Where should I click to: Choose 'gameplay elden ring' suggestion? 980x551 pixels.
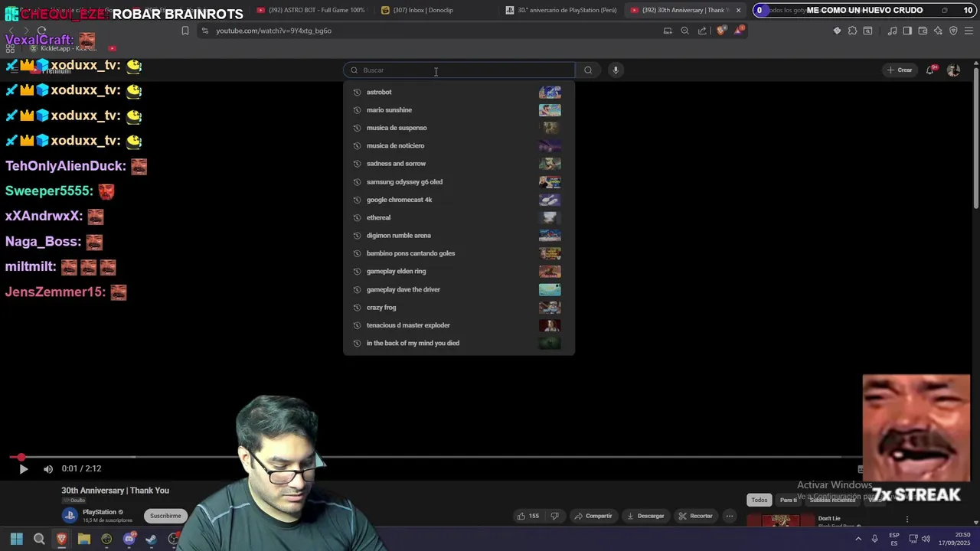459,271
